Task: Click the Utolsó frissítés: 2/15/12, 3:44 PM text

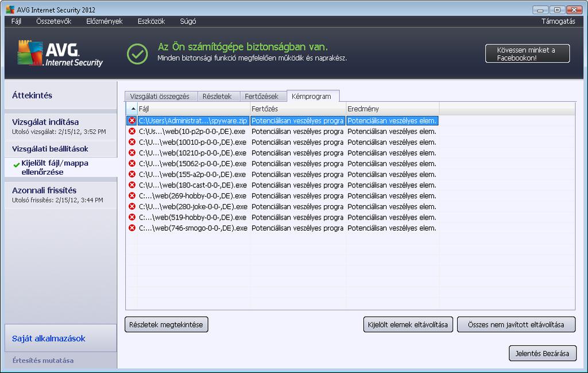Action: (x=57, y=200)
